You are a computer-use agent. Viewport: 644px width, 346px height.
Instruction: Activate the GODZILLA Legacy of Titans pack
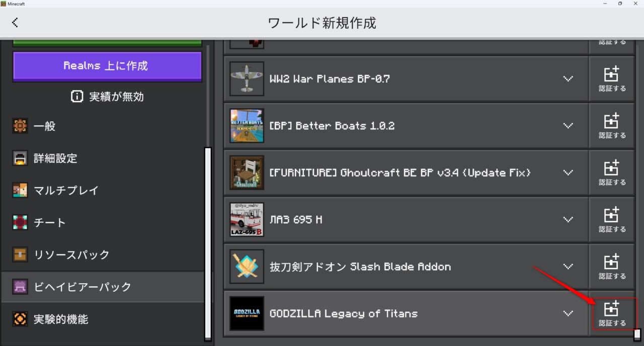pyautogui.click(x=612, y=314)
